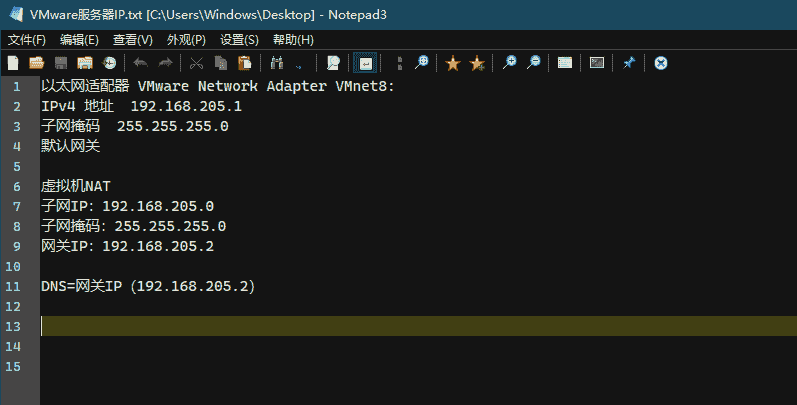
Task: Add to favorites with star-plus icon
Action: click(477, 63)
